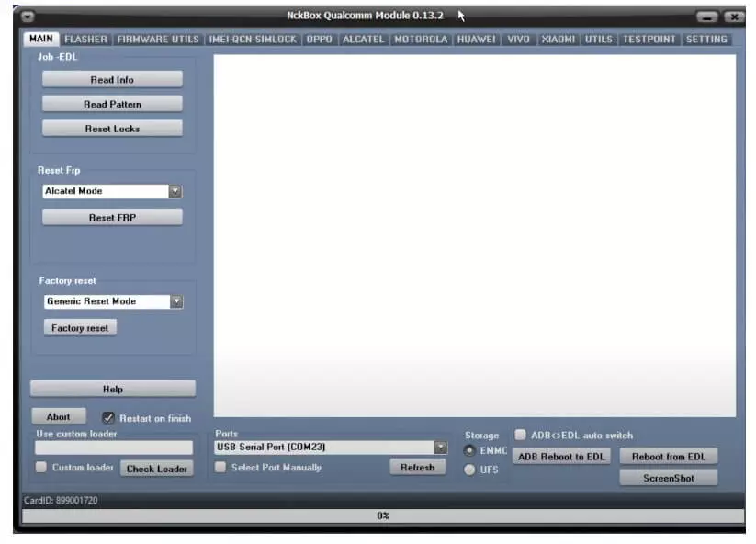The height and width of the screenshot is (544, 756).
Task: Open the title bar dropdown menu icon
Action: pyautogui.click(x=28, y=17)
